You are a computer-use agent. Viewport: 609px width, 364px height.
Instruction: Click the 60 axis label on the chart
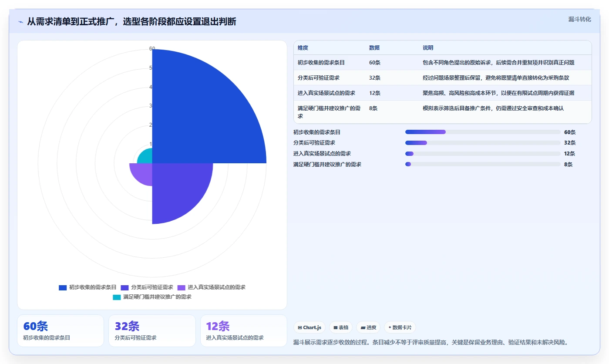click(x=152, y=49)
